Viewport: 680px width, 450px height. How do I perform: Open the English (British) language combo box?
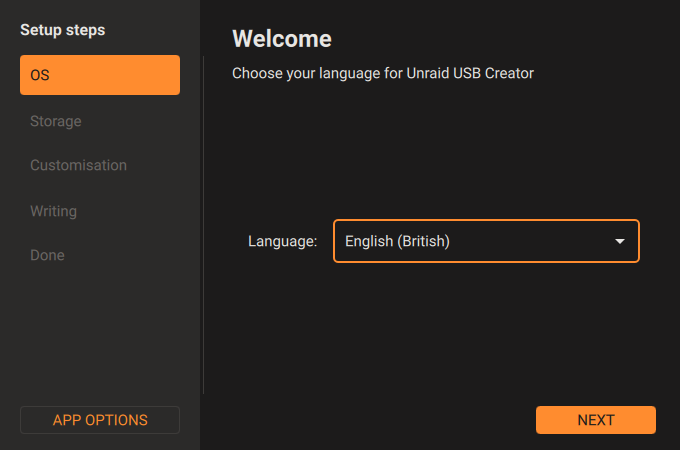tap(486, 241)
